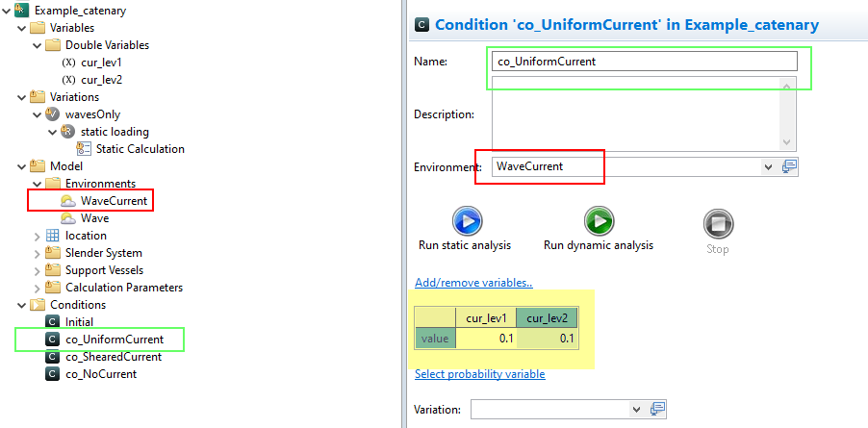Screen dimensions: 868x428
Task: Click the Select probability variable link
Action: point(479,374)
